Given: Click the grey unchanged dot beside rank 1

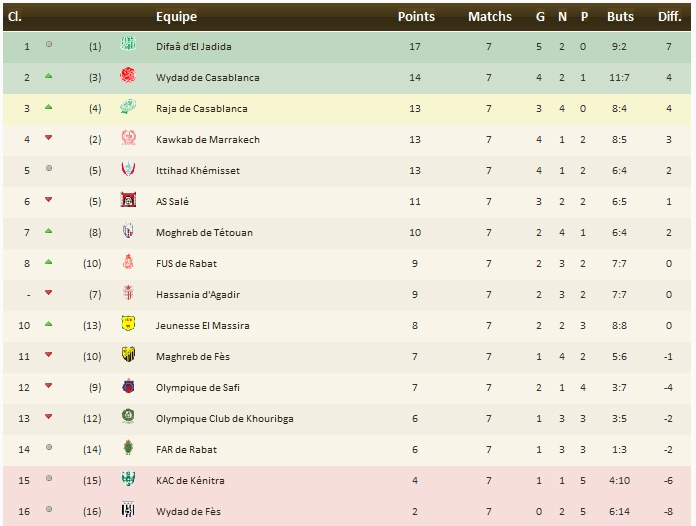Looking at the screenshot, I should (x=48, y=45).
